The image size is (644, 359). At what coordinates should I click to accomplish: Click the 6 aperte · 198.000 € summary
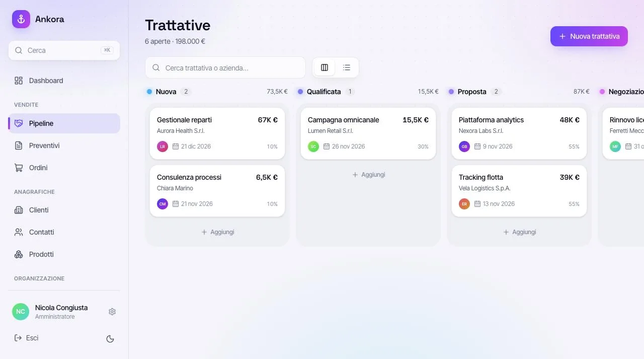[175, 41]
